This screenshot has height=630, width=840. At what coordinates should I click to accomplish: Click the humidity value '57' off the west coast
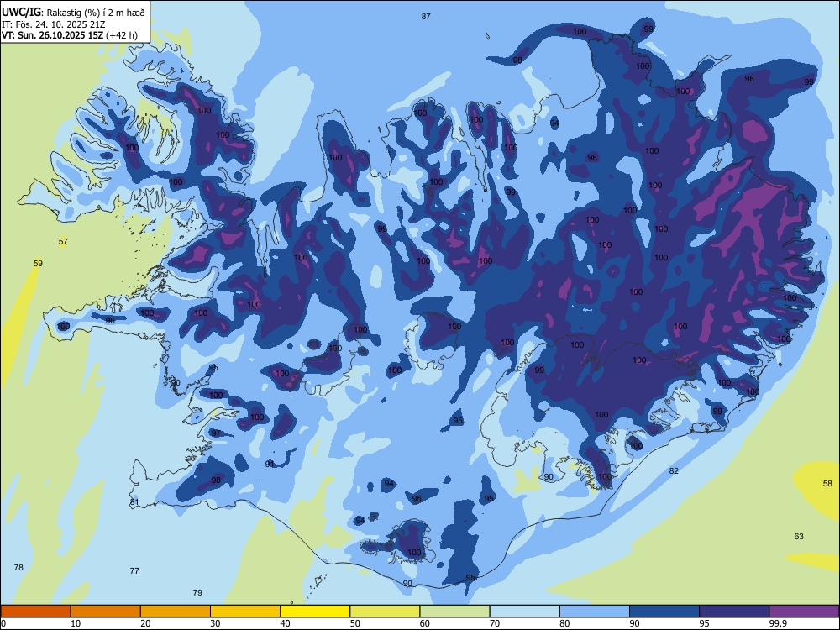click(x=63, y=242)
